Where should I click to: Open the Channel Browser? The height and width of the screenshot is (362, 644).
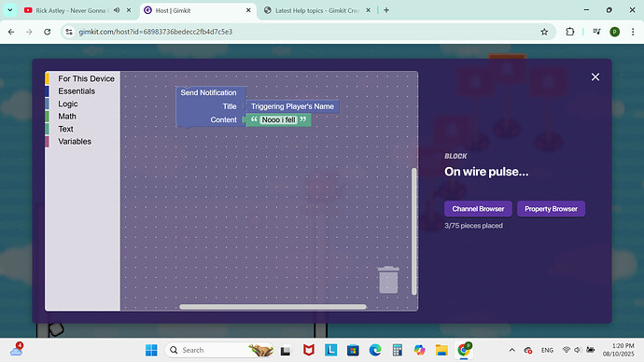tap(478, 209)
